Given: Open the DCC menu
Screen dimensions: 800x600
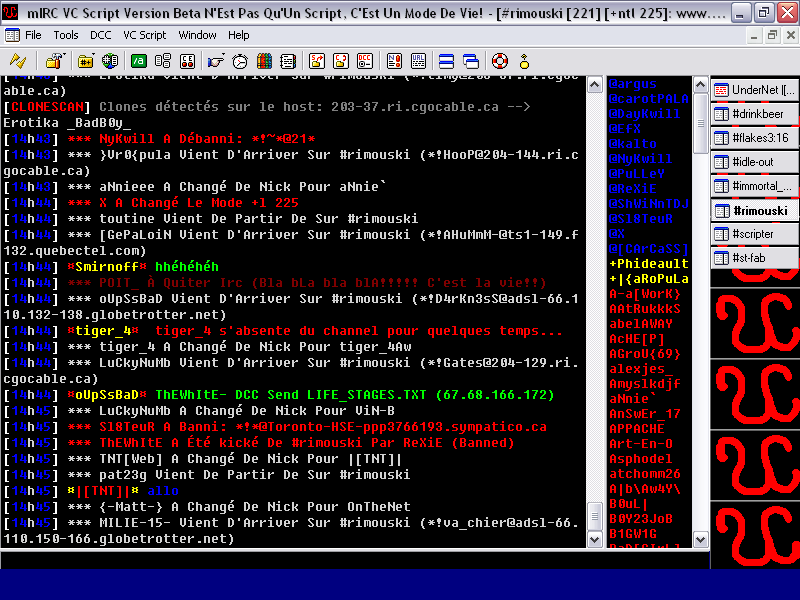Looking at the screenshot, I should [x=101, y=35].
